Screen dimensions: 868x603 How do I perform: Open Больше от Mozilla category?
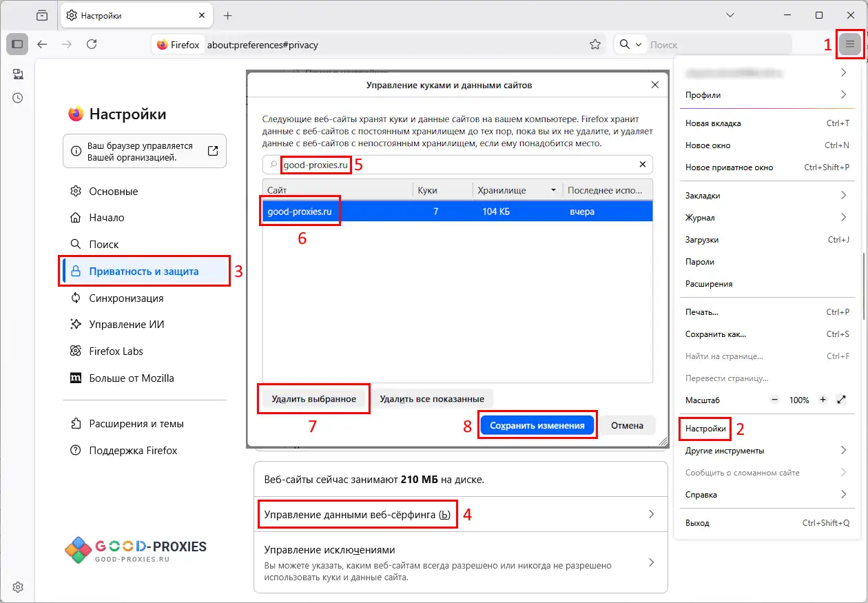tap(145, 378)
